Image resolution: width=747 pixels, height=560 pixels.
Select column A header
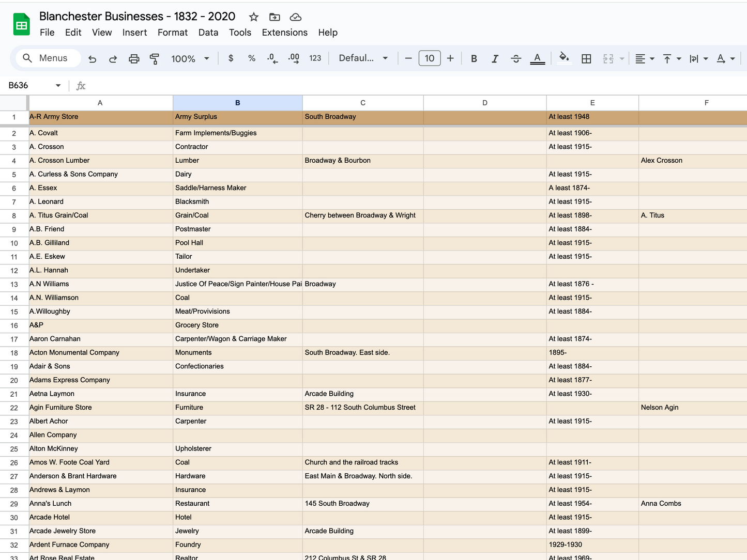(100, 103)
